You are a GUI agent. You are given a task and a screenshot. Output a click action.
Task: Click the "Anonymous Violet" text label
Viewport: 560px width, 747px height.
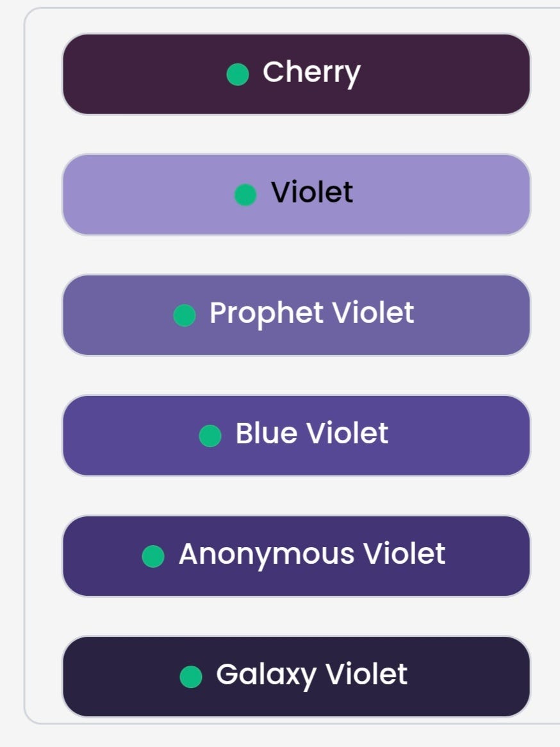click(312, 554)
